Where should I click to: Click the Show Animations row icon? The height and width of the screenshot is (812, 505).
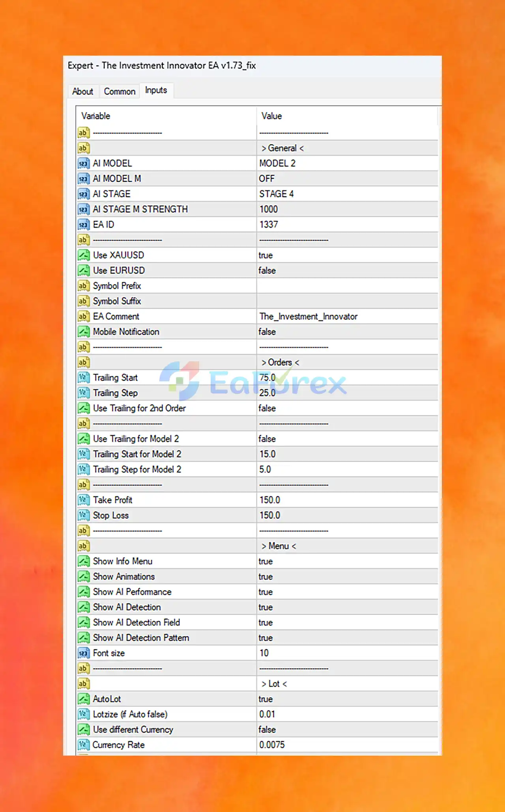tap(84, 577)
